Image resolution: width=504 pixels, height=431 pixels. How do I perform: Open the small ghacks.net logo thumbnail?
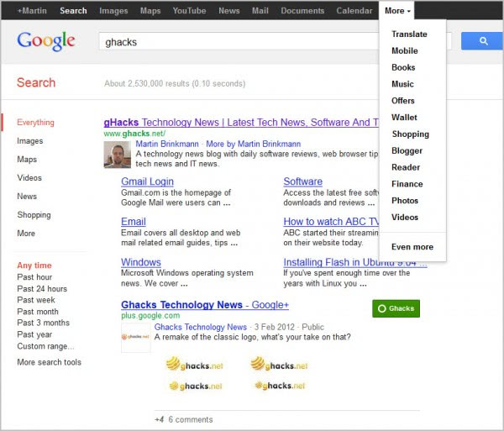point(135,337)
